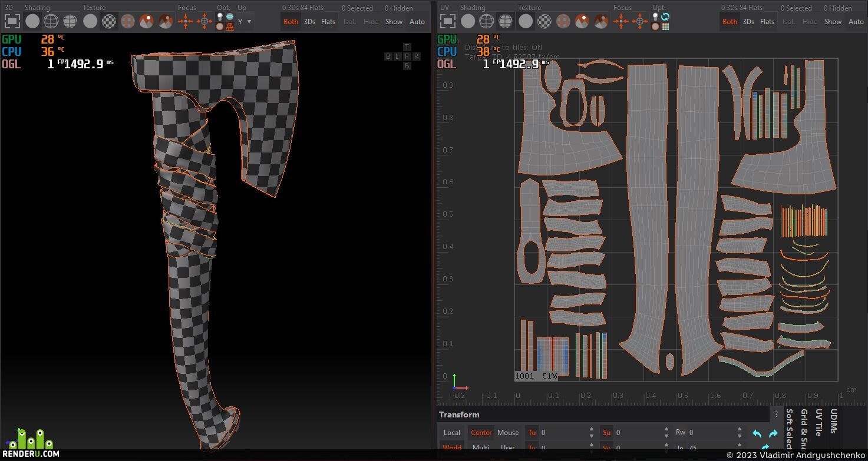868x461 pixels.
Task: Toggle the Center pivot option
Action: point(481,433)
